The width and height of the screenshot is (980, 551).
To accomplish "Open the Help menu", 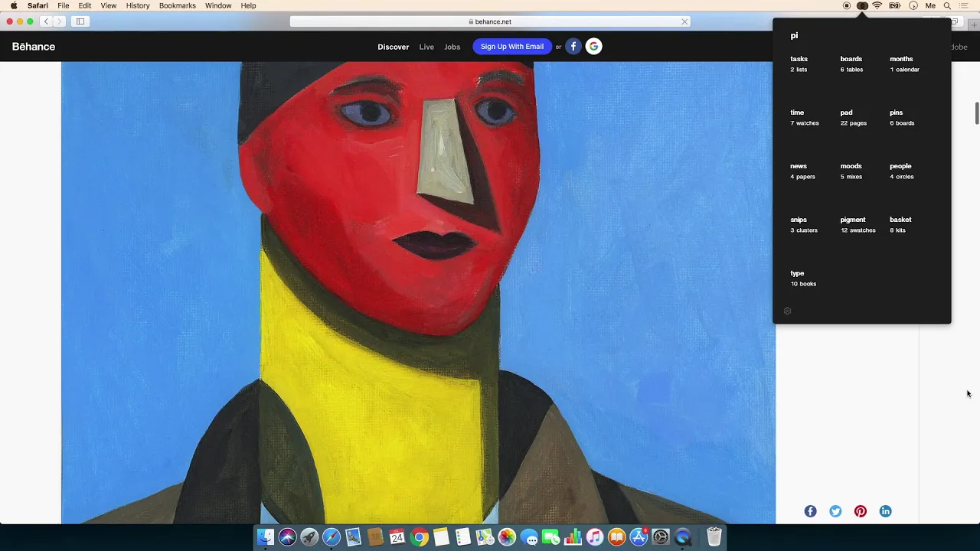I will 249,5.
